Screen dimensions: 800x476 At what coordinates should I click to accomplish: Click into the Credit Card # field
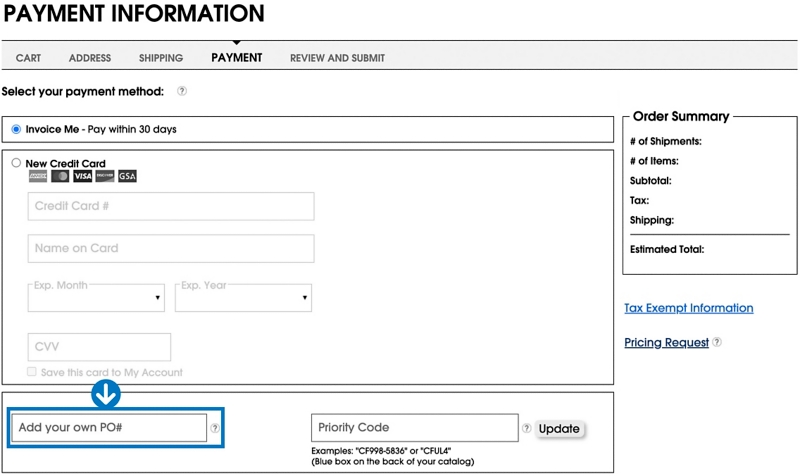[x=171, y=207]
